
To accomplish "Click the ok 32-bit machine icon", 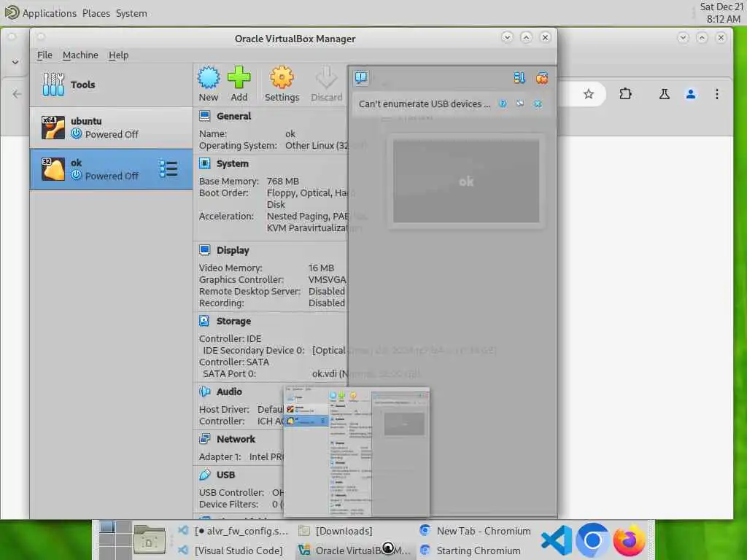I will [x=53, y=169].
